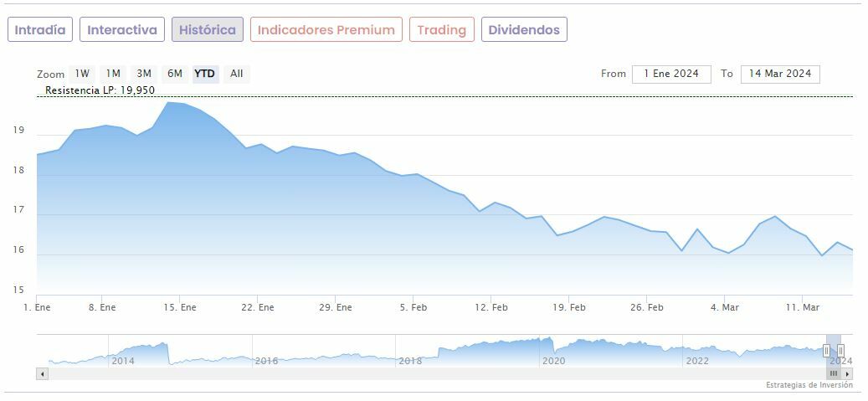Click the From date field

pos(671,74)
